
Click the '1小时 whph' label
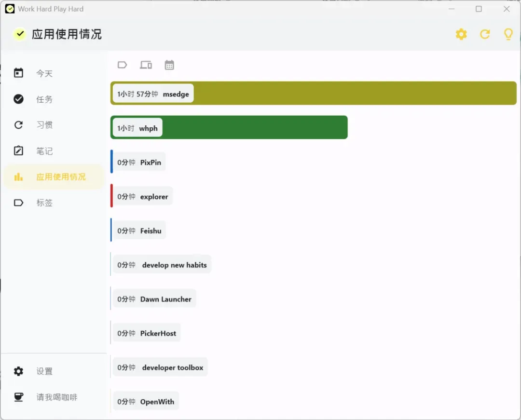[x=137, y=128]
